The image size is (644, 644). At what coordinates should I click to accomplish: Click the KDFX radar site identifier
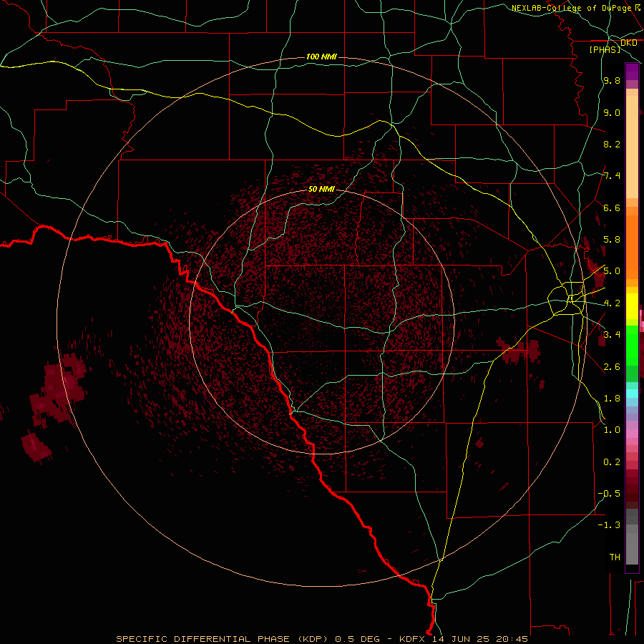(x=412, y=639)
